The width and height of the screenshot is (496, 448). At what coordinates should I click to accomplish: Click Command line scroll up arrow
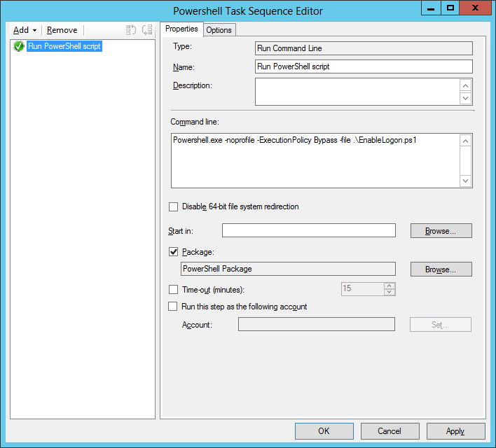pos(465,141)
